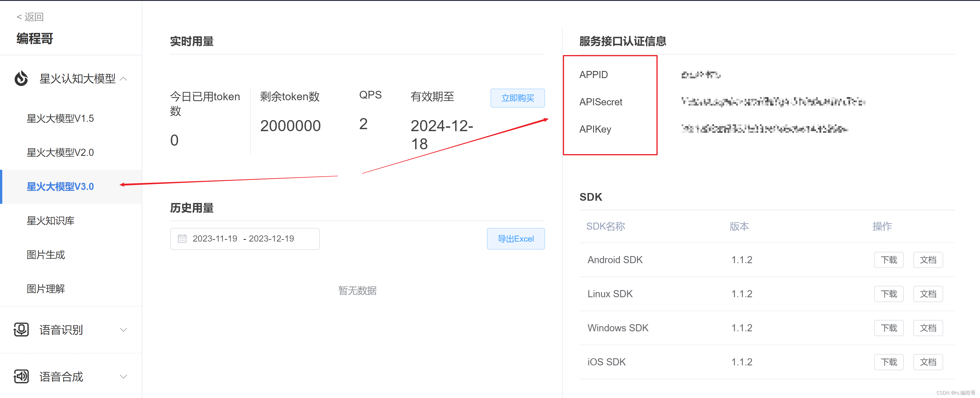Expand the 语音识别 section chevron

click(123, 330)
